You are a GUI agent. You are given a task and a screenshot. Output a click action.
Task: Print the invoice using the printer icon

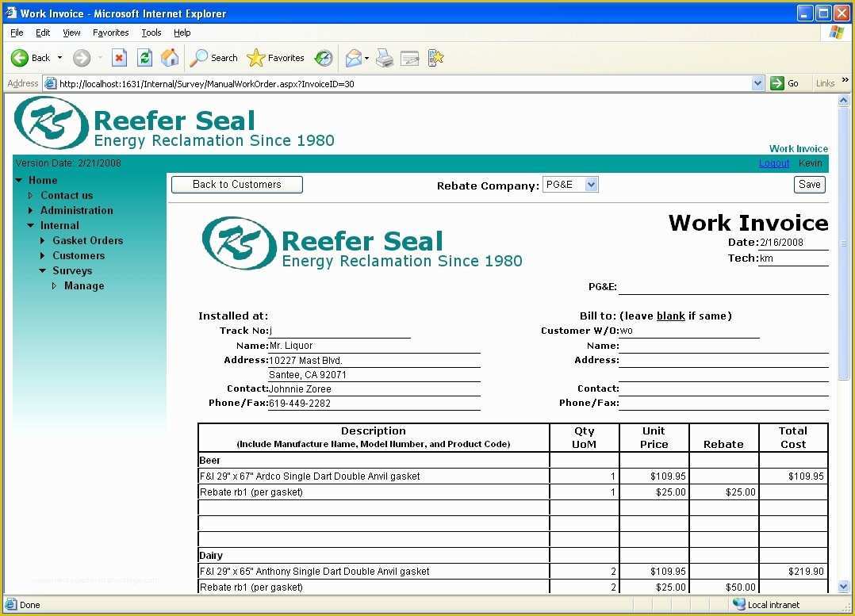coord(384,58)
